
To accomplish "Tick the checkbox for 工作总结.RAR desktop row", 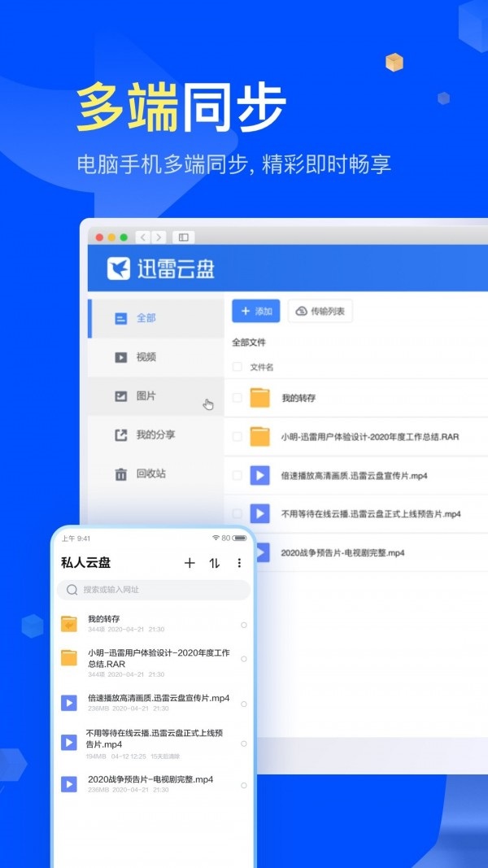I will pyautogui.click(x=237, y=437).
